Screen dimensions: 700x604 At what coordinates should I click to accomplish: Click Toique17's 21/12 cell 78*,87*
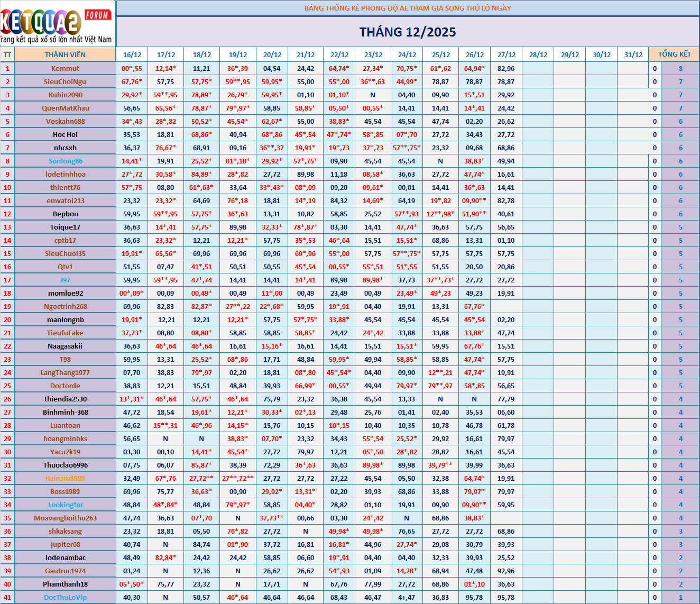306,227
